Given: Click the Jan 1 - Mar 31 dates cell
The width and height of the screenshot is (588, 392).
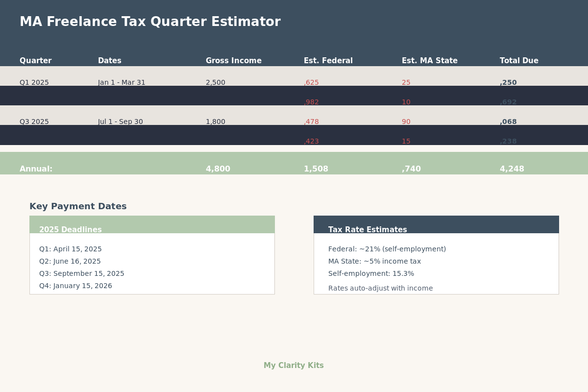Looking at the screenshot, I should click(122, 82).
